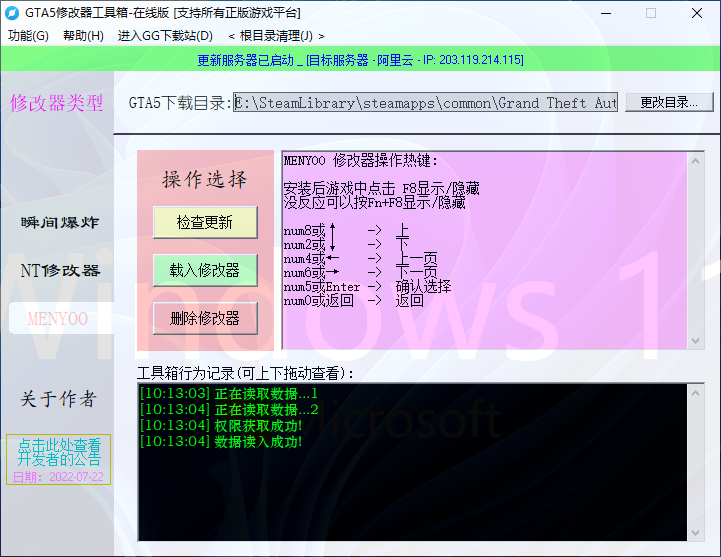The image size is (721, 557).
Task: Click the GTA5 download directory path field
Action: click(x=425, y=102)
